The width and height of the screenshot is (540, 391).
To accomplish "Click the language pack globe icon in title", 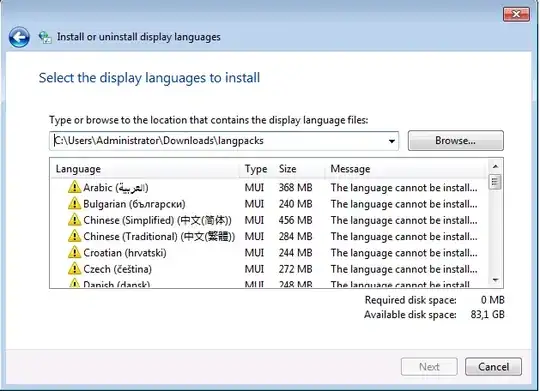I will pos(45,37).
